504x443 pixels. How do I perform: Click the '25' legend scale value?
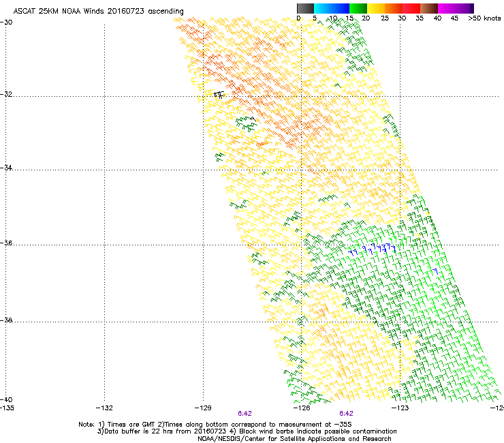[x=385, y=18]
